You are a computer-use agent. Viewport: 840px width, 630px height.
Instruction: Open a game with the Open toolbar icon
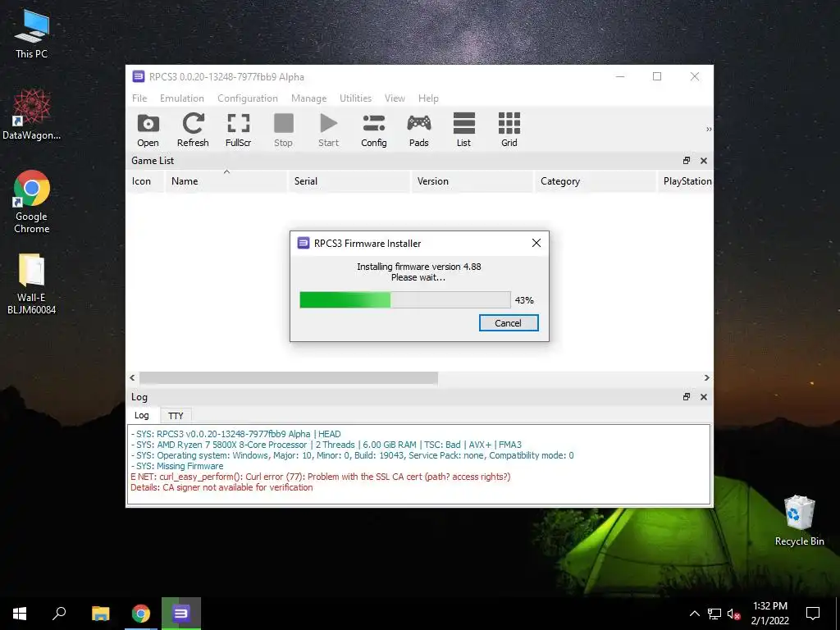coord(148,130)
